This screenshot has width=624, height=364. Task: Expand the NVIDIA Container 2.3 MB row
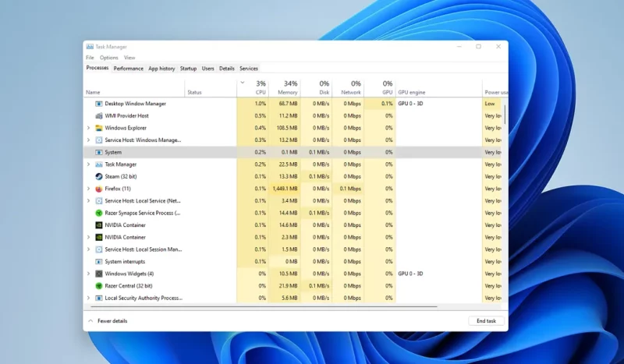88,237
